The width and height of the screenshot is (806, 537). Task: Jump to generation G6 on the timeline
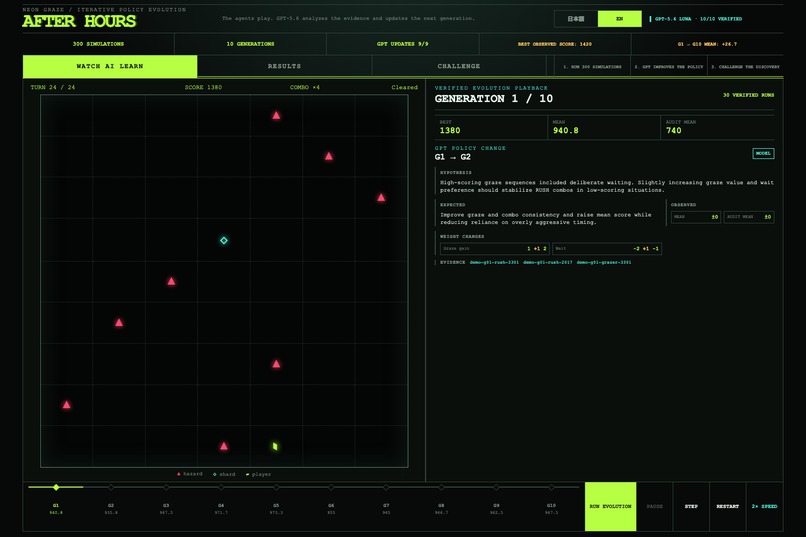[331, 499]
